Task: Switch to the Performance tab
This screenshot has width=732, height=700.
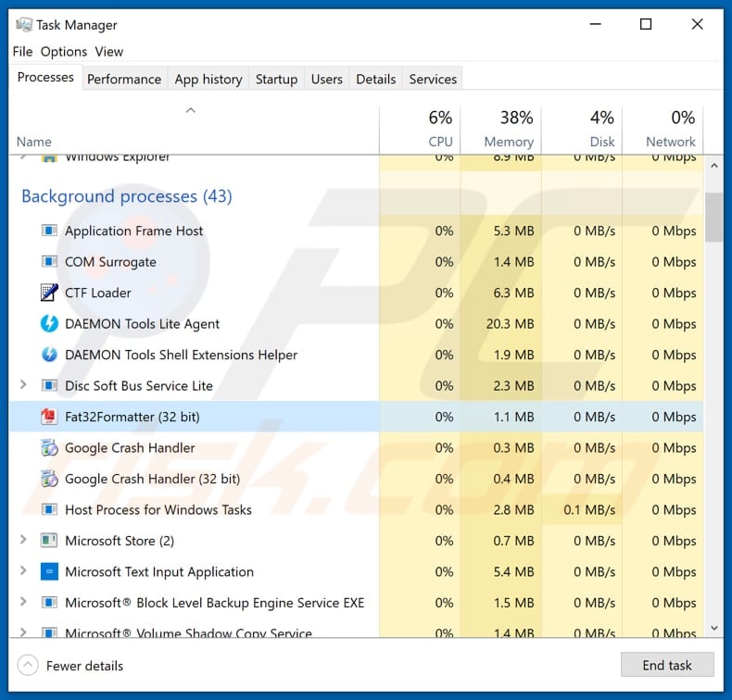Action: click(x=124, y=79)
